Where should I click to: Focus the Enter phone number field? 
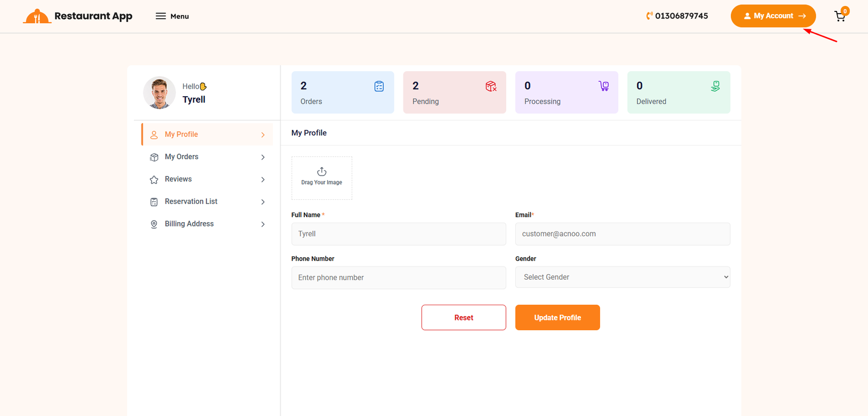point(398,278)
